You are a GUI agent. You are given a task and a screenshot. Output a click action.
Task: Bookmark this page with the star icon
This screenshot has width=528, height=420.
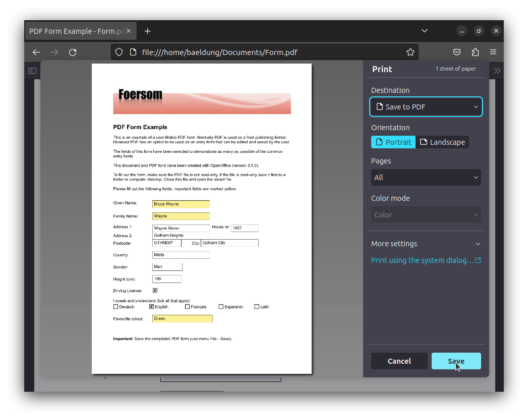410,52
